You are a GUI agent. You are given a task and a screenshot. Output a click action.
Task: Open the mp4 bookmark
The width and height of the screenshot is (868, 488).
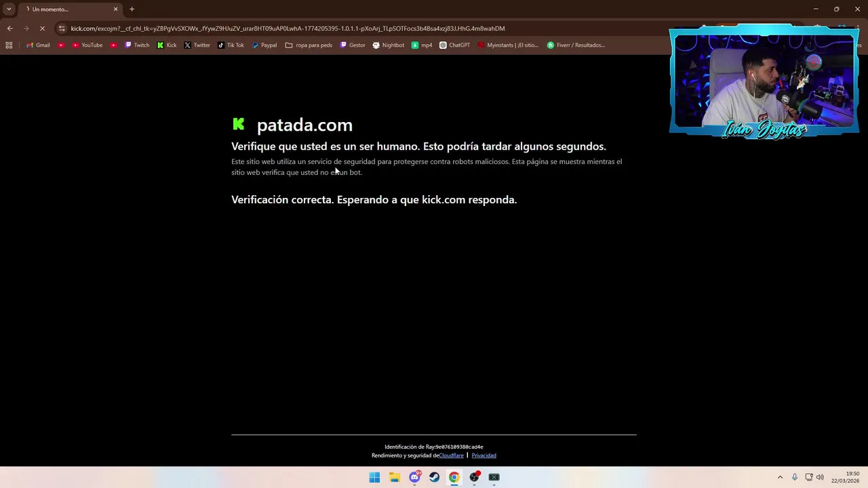tap(422, 45)
